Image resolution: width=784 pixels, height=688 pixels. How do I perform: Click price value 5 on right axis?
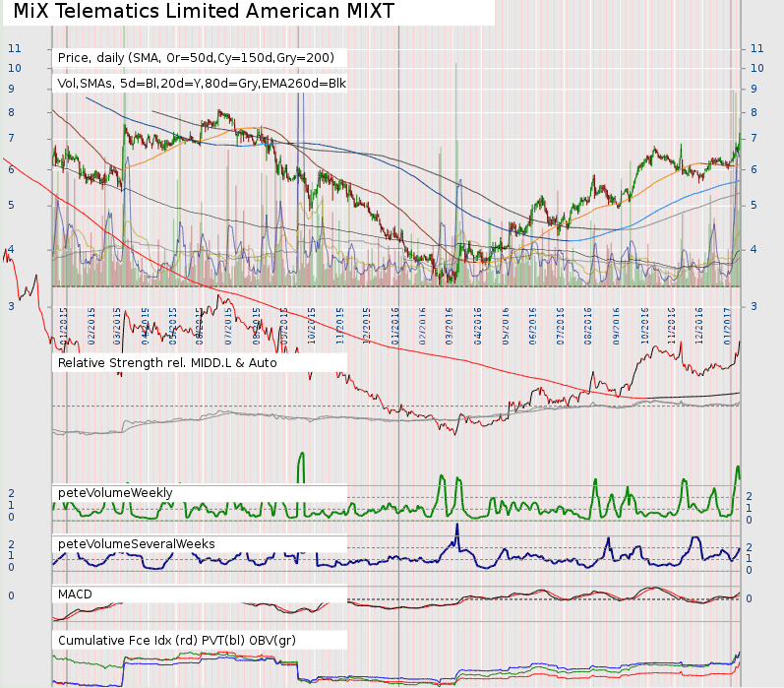[x=754, y=205]
